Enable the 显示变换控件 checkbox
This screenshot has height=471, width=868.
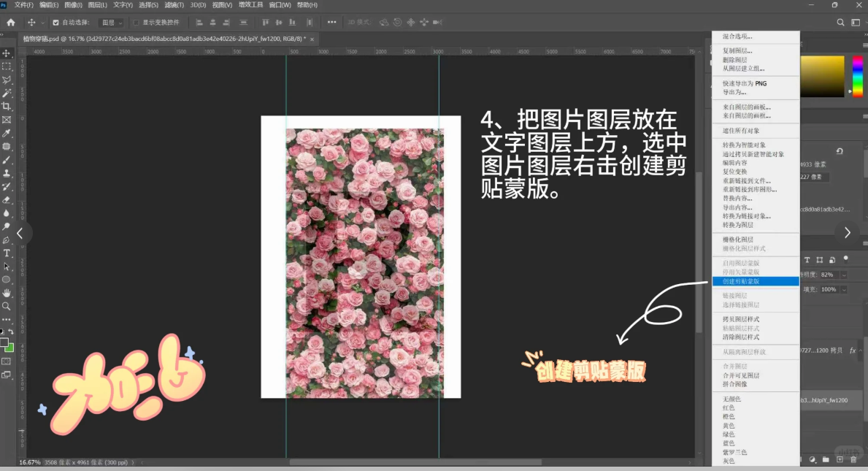[x=137, y=23]
